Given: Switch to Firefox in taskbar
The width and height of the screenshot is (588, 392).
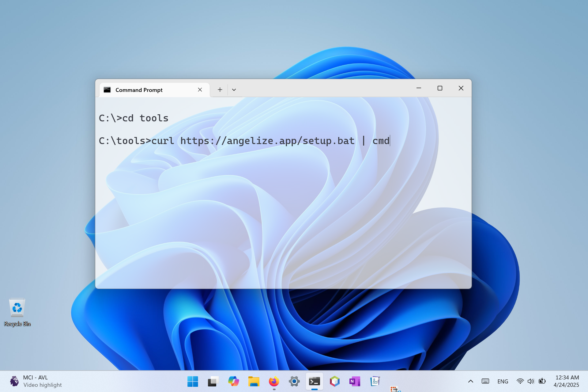Looking at the screenshot, I should click(274, 381).
